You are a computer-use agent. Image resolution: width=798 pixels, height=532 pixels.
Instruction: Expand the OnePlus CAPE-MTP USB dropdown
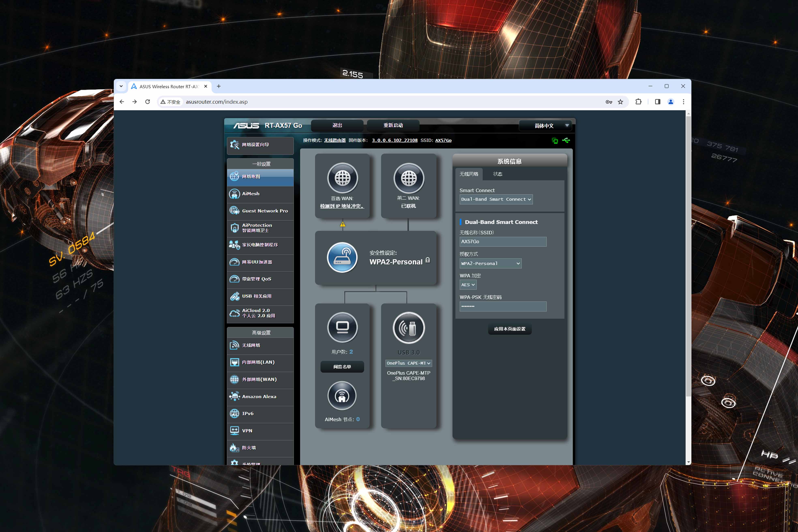[x=409, y=363]
